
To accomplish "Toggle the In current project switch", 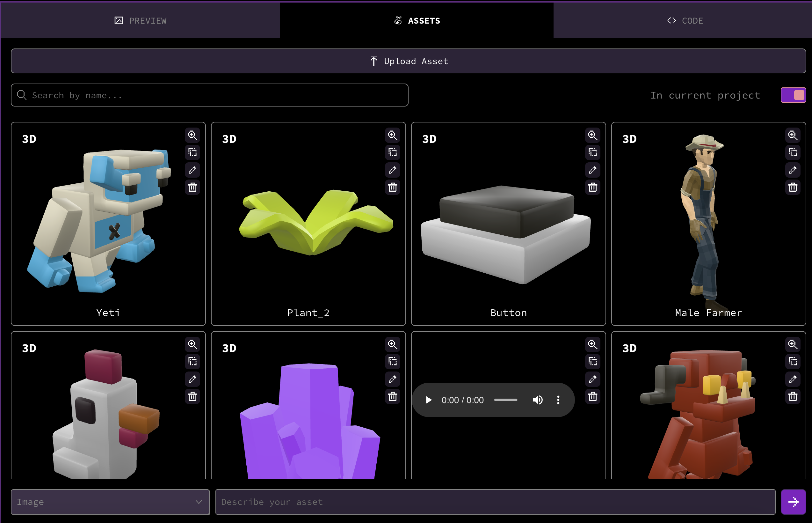I will (793, 95).
